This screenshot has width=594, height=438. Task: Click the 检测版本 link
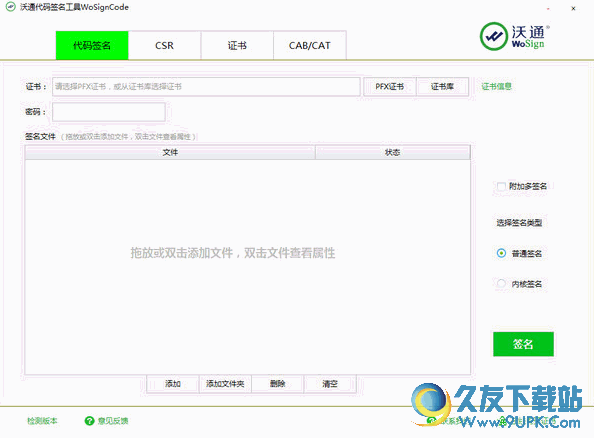(x=42, y=421)
